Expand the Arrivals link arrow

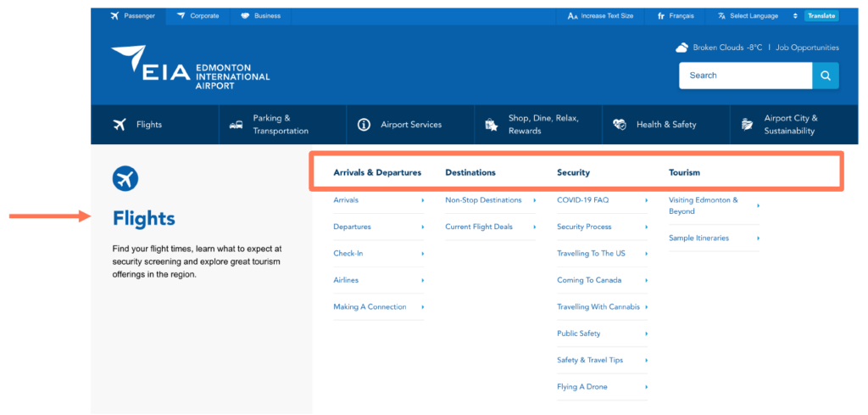pyautogui.click(x=422, y=200)
